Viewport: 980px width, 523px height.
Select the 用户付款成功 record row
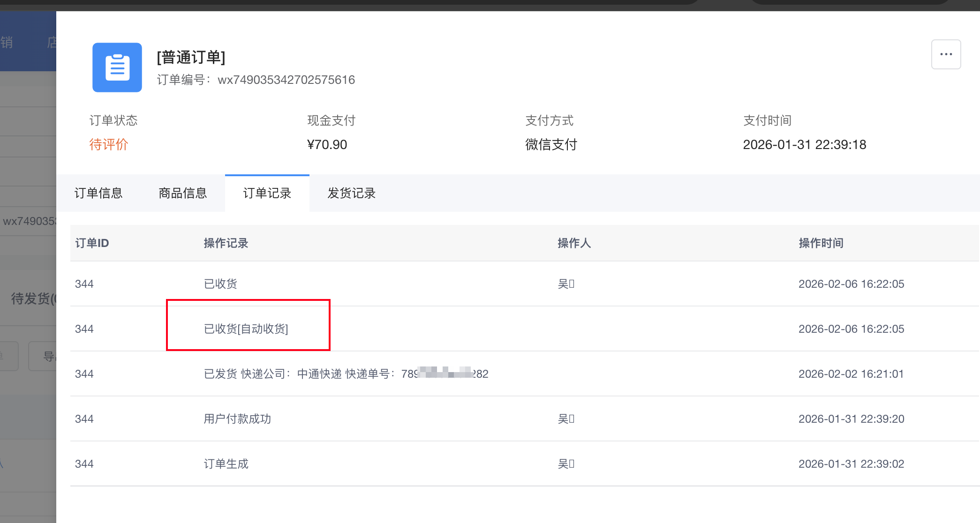pyautogui.click(x=237, y=419)
